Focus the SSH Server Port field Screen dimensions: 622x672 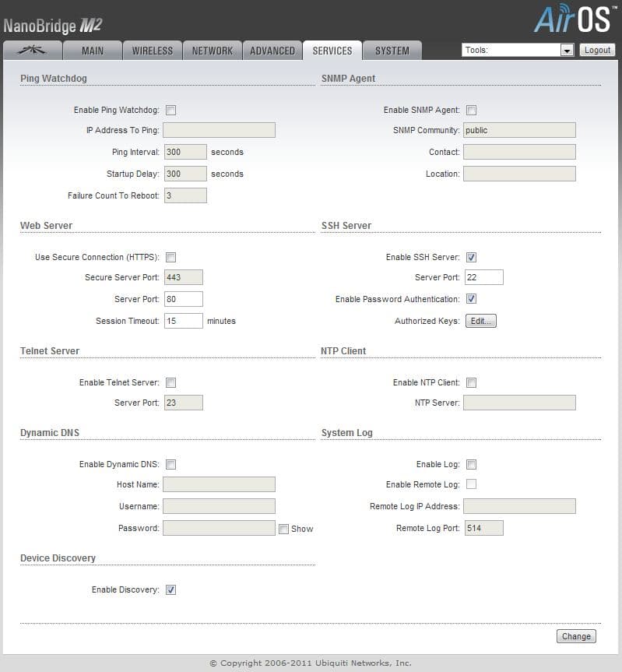[484, 277]
